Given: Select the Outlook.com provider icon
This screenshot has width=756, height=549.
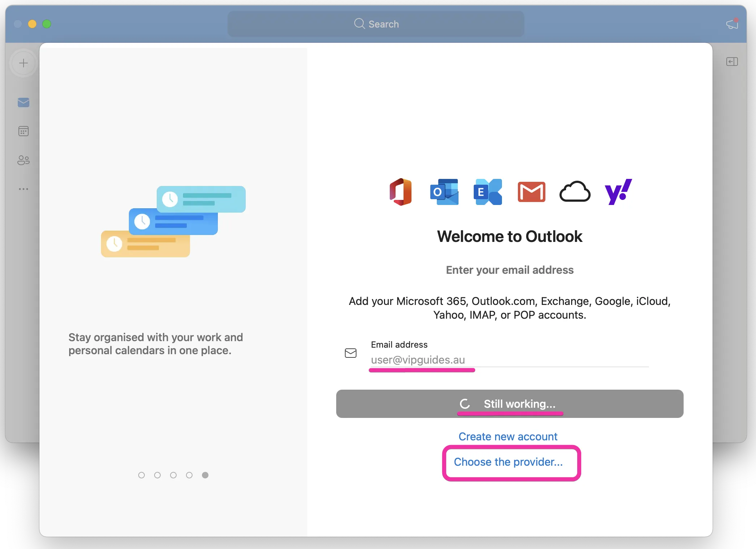Looking at the screenshot, I should click(x=444, y=192).
